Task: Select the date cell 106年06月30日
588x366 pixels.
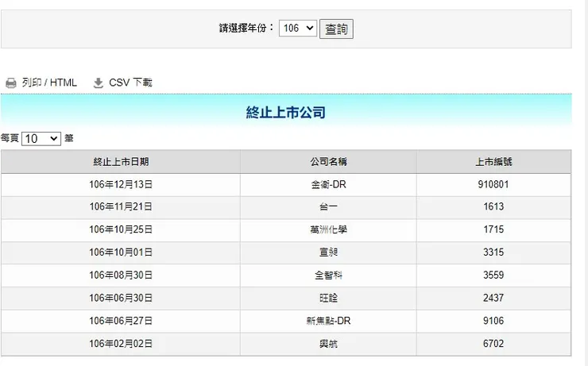Action: coord(121,298)
